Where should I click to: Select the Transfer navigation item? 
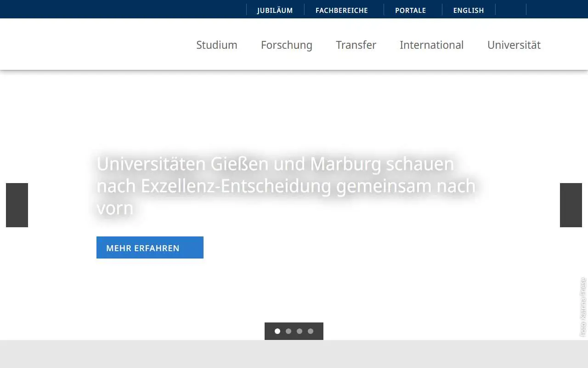click(356, 45)
